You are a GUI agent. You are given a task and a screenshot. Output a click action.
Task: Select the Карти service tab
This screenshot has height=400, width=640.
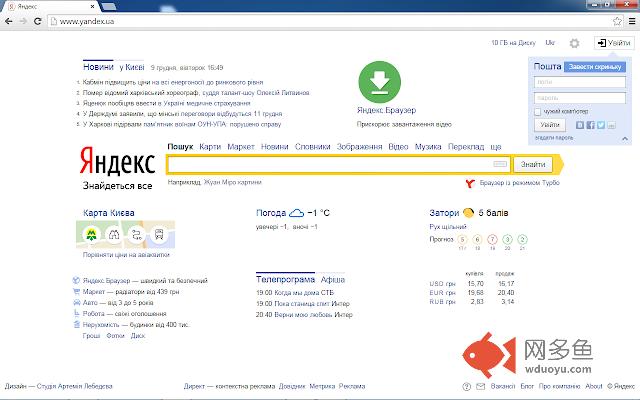[210, 147]
